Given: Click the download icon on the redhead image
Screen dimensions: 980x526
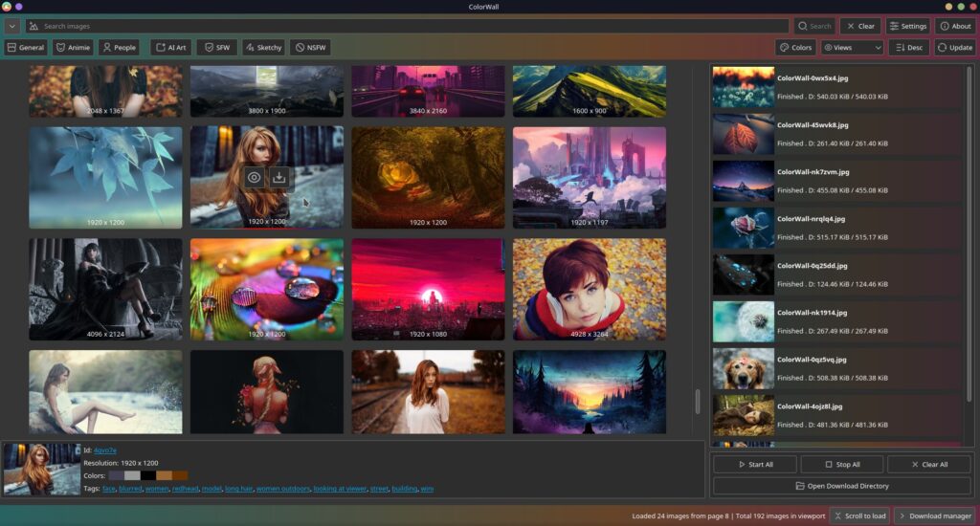Looking at the screenshot, I should coord(278,177).
